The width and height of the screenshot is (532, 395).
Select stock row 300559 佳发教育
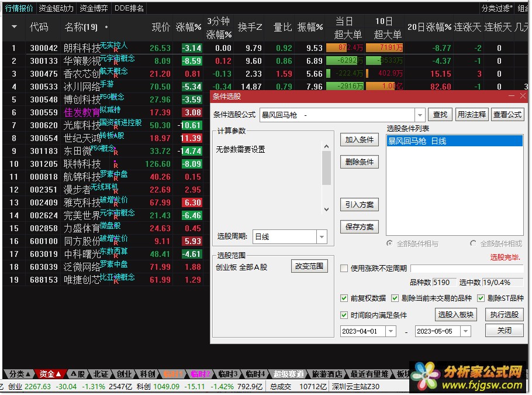105,112
